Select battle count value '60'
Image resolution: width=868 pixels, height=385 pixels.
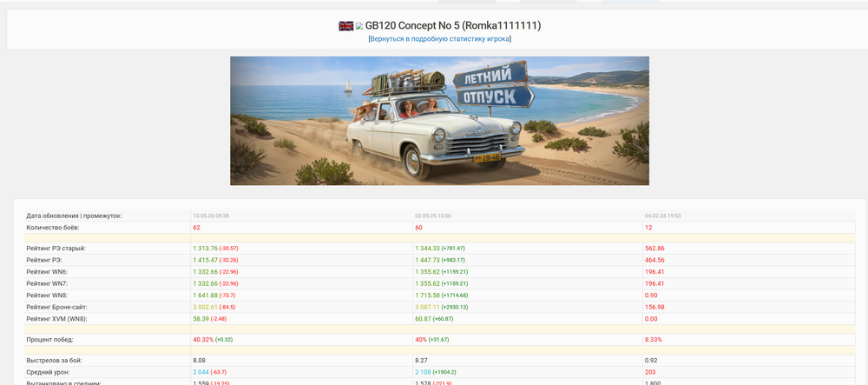418,228
